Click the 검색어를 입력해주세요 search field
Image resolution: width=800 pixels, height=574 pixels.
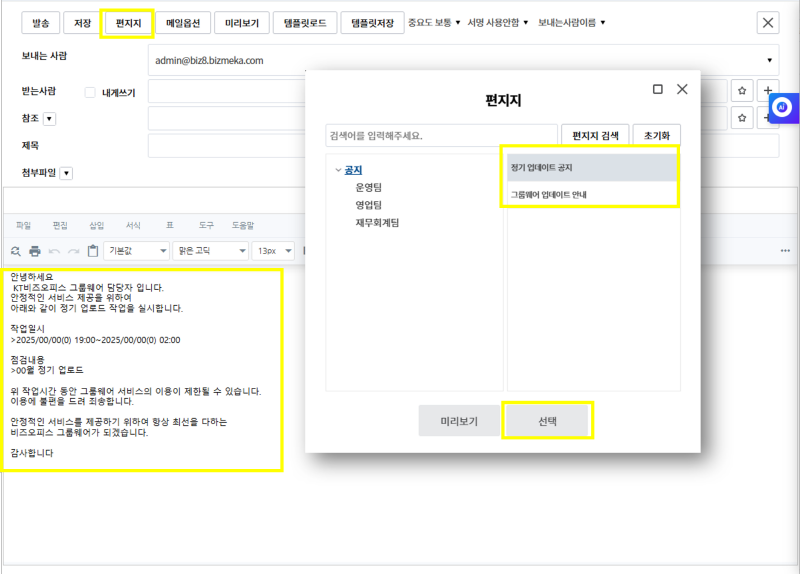click(x=441, y=136)
